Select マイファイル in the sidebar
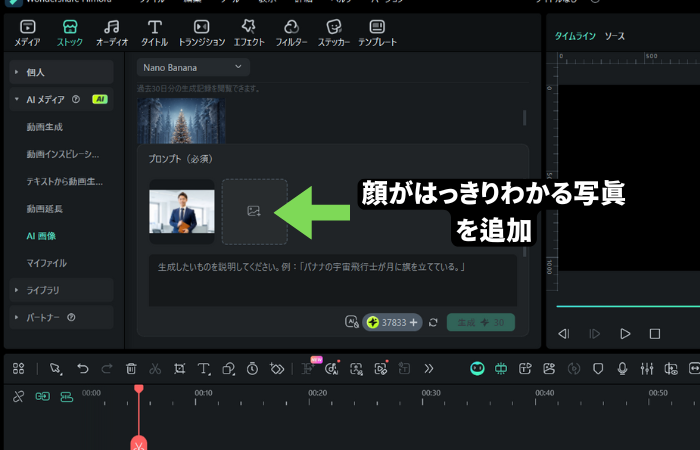Screen dimensions: 700x450 tap(46, 263)
